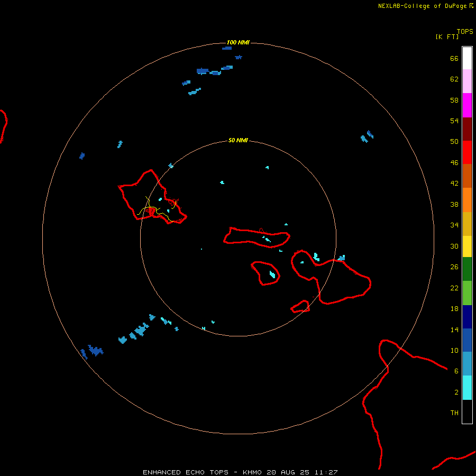Select the 34 legend value
The width and height of the screenshot is (476, 476).
(x=454, y=225)
